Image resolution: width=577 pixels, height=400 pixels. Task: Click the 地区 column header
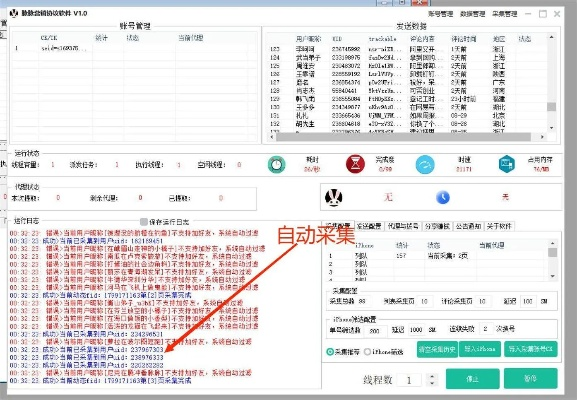click(499, 39)
